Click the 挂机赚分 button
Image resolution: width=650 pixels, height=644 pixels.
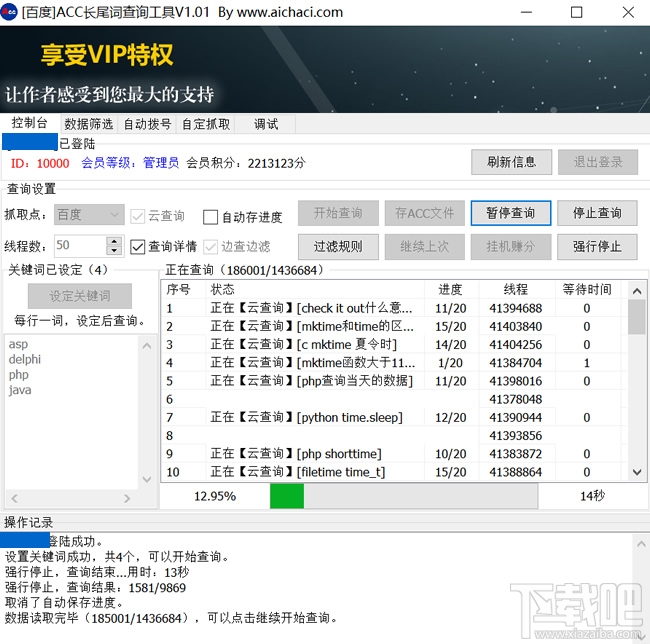coord(511,247)
